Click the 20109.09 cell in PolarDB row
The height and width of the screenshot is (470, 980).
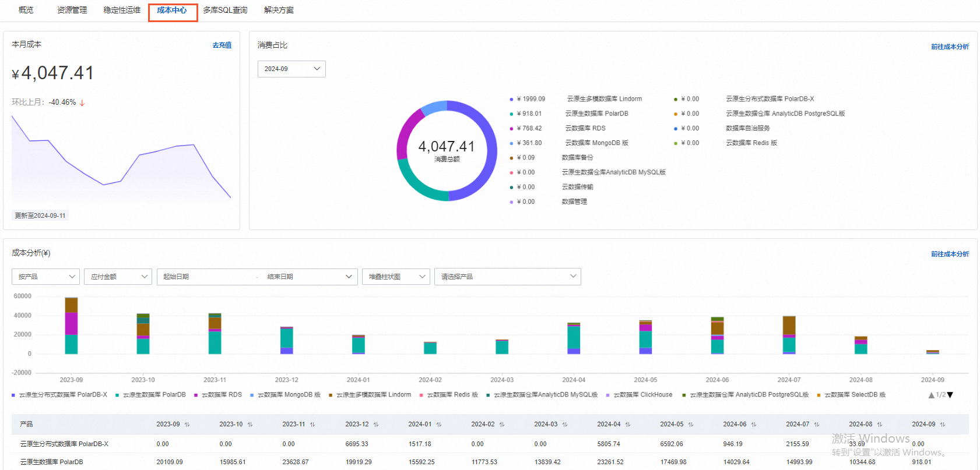[x=170, y=462]
